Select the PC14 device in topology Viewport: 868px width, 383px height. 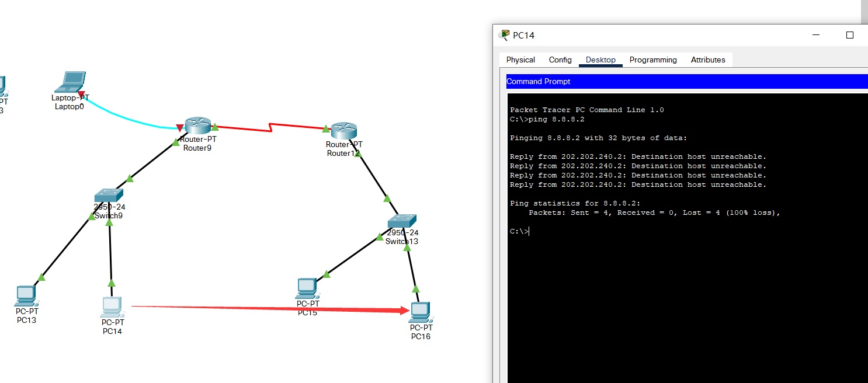(112, 307)
